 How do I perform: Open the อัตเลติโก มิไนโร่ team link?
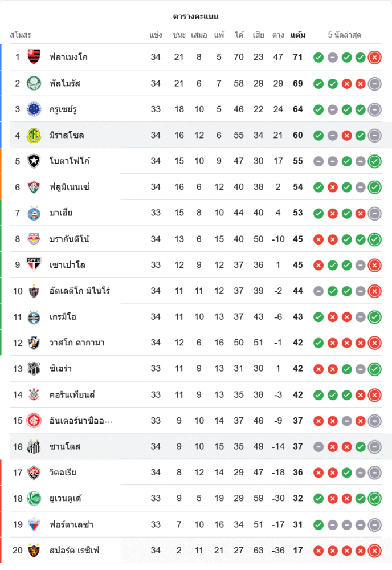(79, 291)
